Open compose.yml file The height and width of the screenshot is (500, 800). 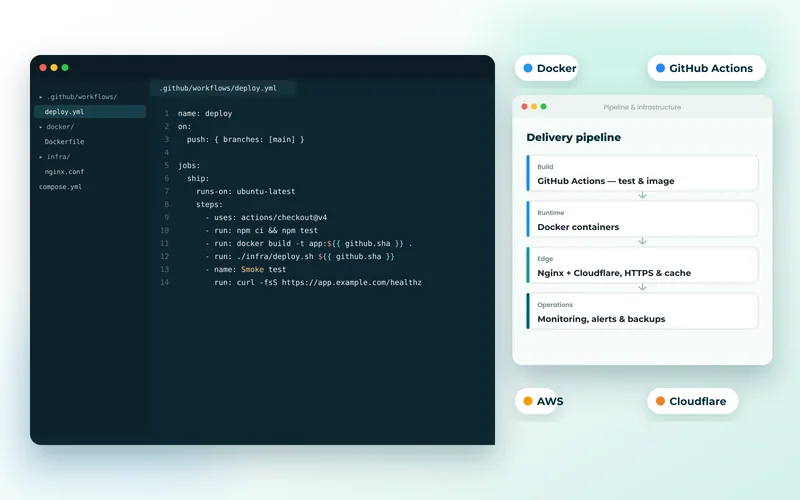coord(60,187)
